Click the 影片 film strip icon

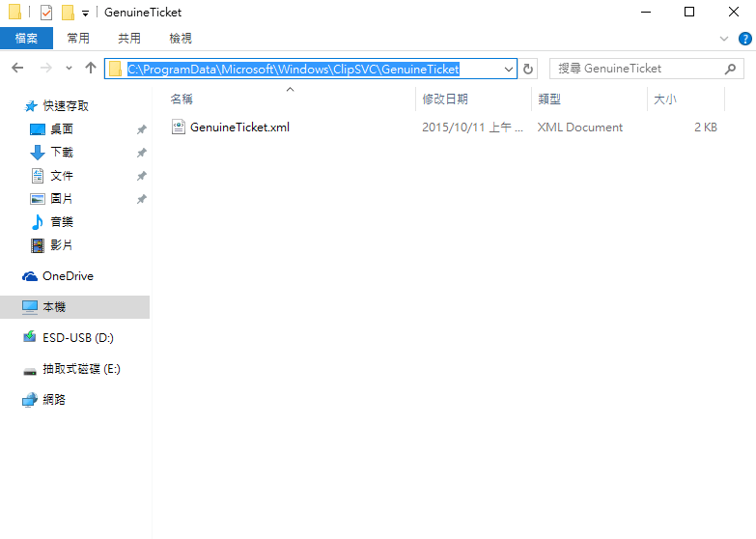pos(38,245)
